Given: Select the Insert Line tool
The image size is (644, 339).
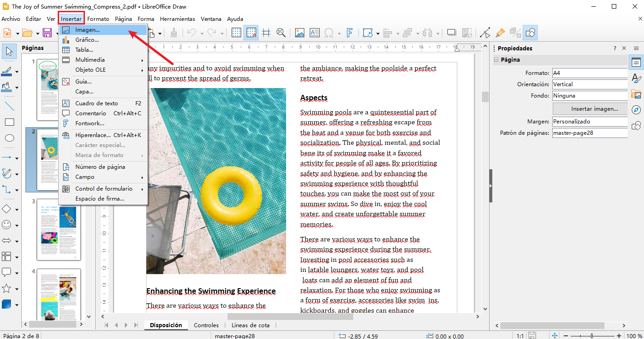Looking at the screenshot, I should coord(9,106).
